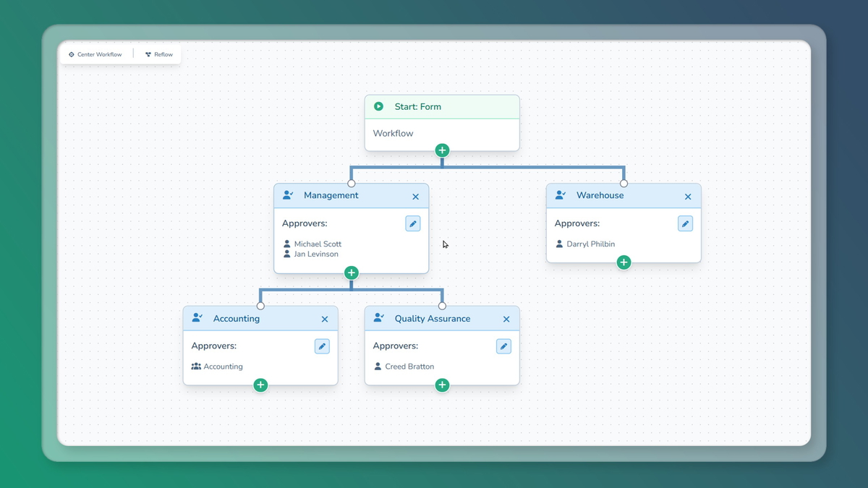Add a step below Start: Form node
This screenshot has height=488, width=868.
point(442,150)
